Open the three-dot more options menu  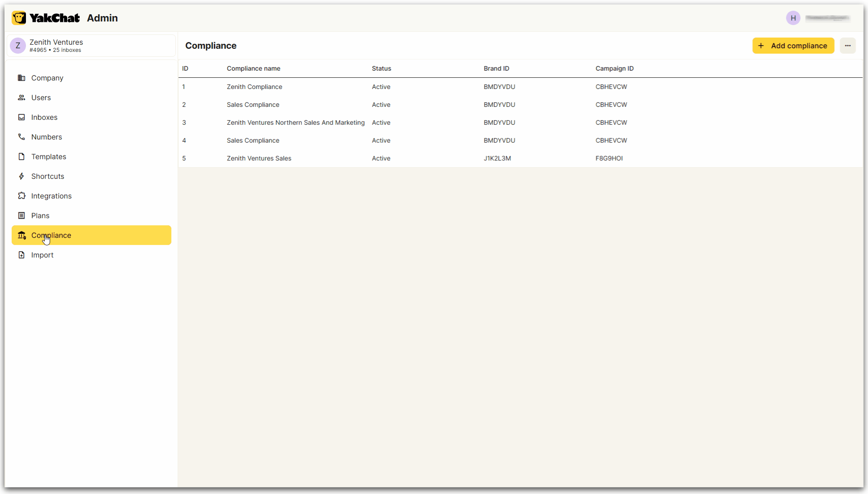click(847, 46)
